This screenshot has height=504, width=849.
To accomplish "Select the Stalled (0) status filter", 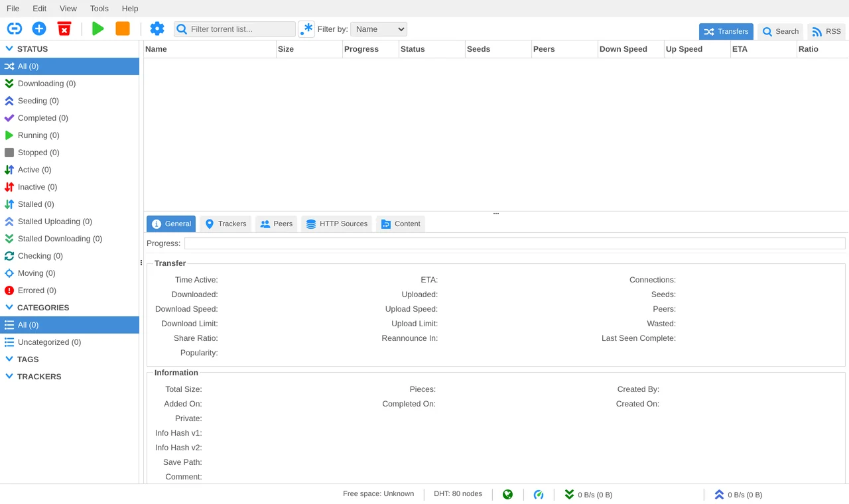I will coord(70,204).
